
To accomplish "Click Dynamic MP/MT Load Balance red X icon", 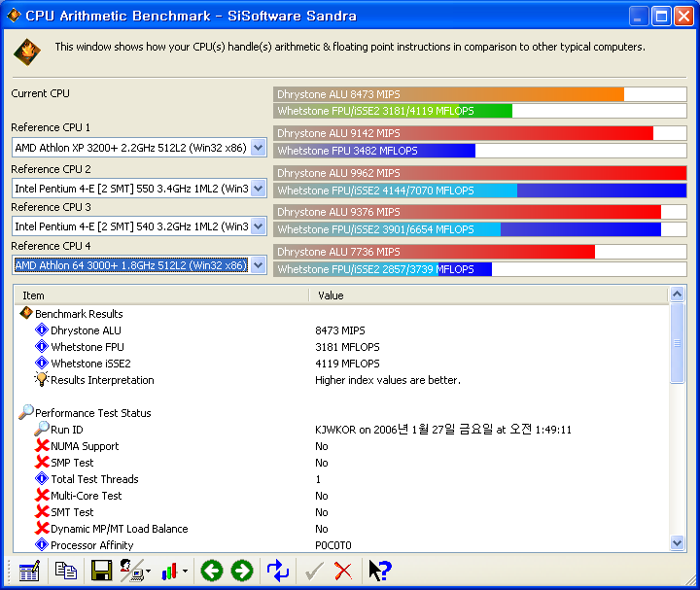I will 42,528.
